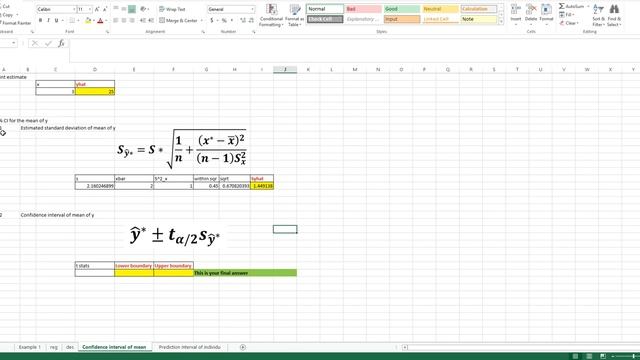Toggle Italic formatting

pos(48,20)
